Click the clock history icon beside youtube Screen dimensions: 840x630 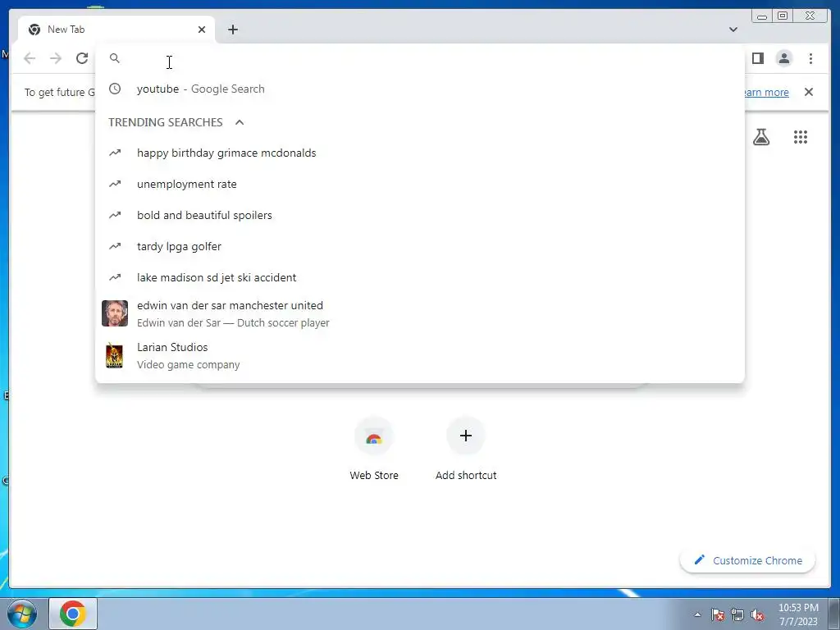point(115,89)
